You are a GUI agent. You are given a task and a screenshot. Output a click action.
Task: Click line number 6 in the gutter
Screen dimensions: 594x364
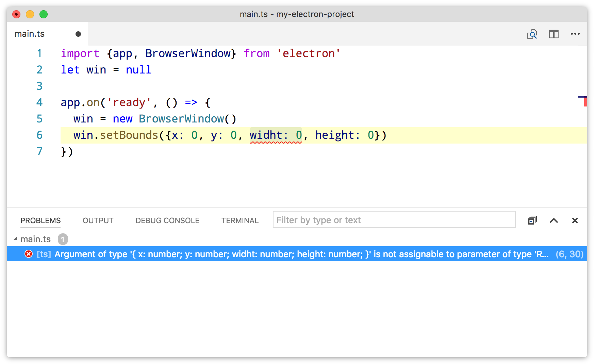39,135
